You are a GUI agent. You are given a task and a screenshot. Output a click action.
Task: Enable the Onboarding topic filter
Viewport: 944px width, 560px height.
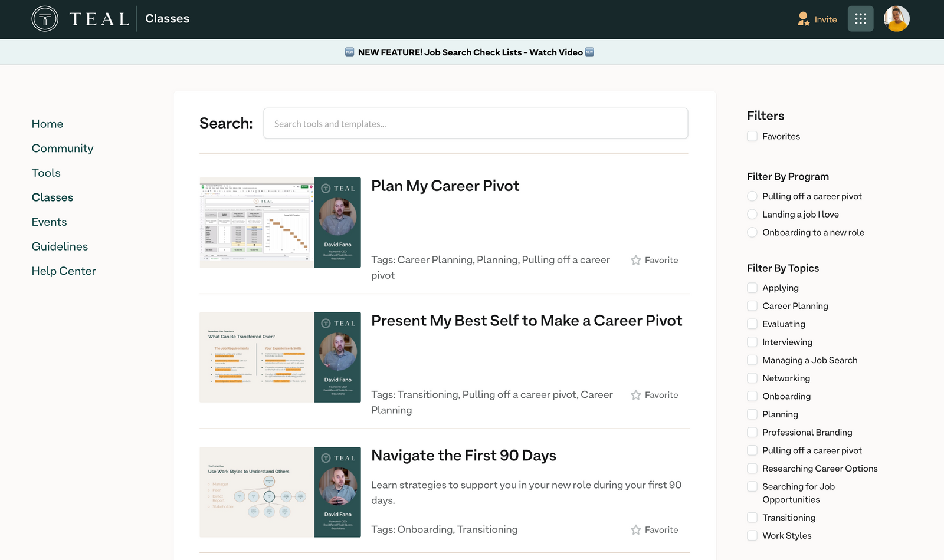(x=752, y=396)
